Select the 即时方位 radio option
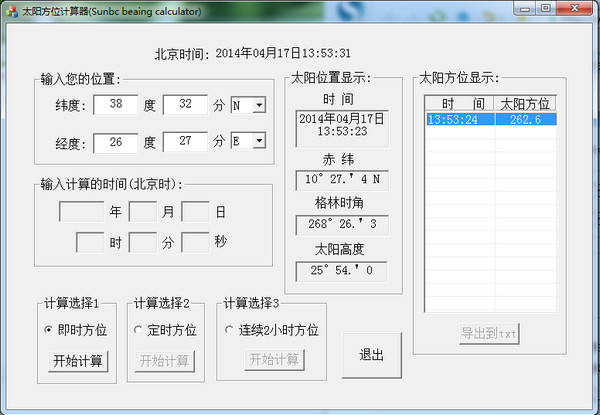 47,329
